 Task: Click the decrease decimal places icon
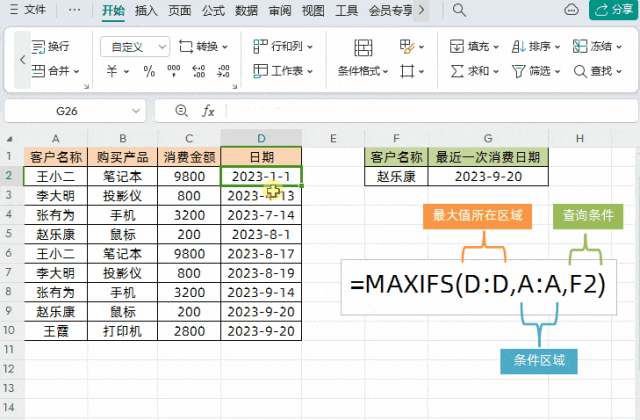tap(223, 71)
